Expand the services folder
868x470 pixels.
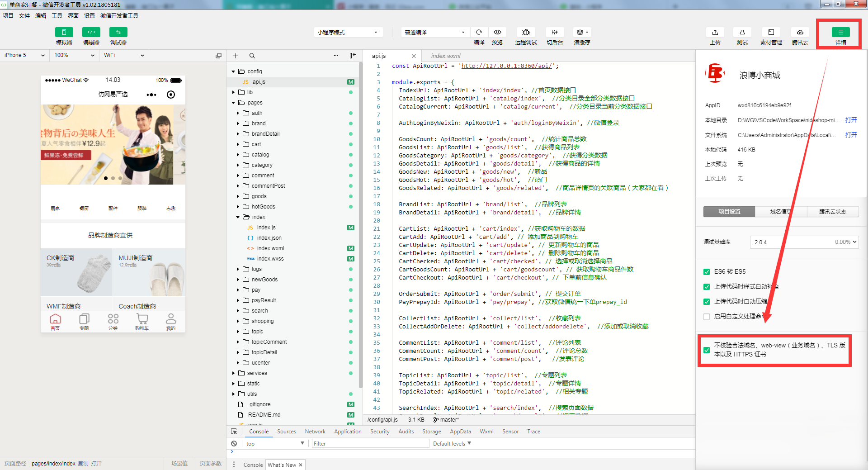pos(233,373)
